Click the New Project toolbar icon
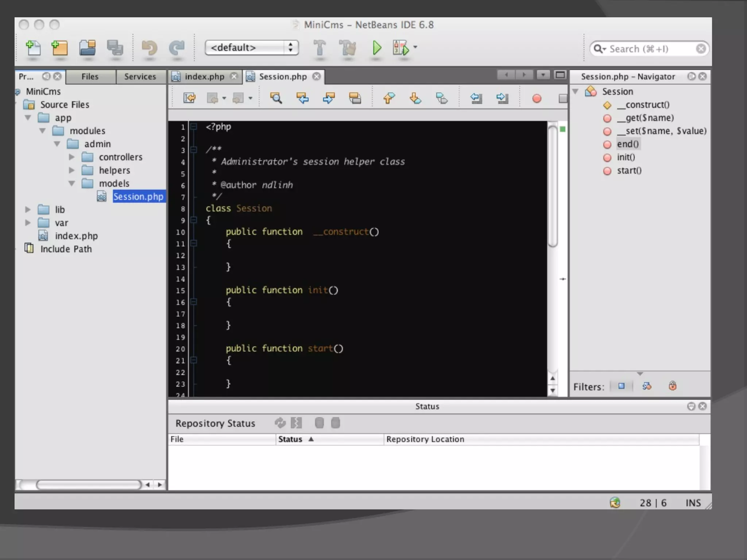Image resolution: width=747 pixels, height=560 pixels. 60,48
